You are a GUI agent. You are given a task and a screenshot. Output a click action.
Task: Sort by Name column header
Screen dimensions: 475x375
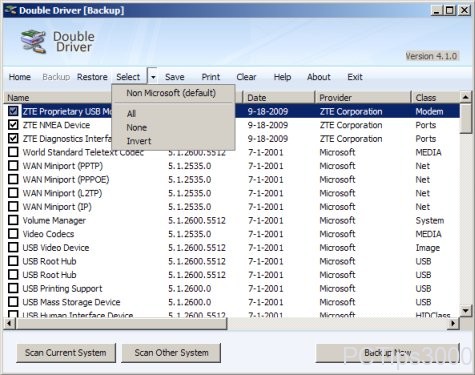(58, 98)
